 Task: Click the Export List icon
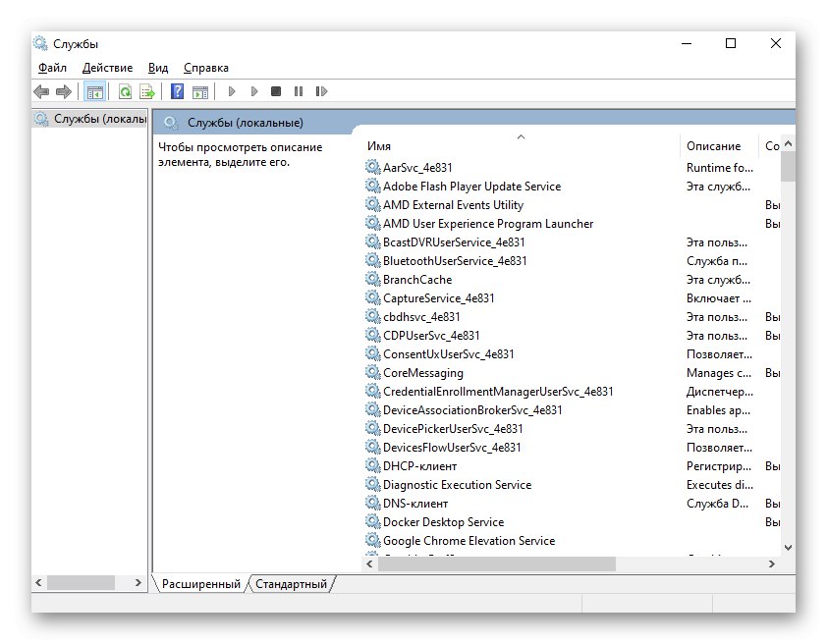tap(146, 91)
